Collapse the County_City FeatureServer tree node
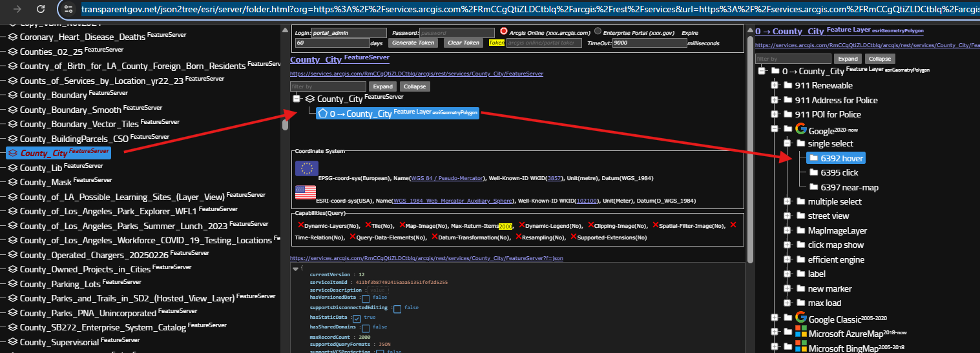This screenshot has width=980, height=353. [297, 99]
